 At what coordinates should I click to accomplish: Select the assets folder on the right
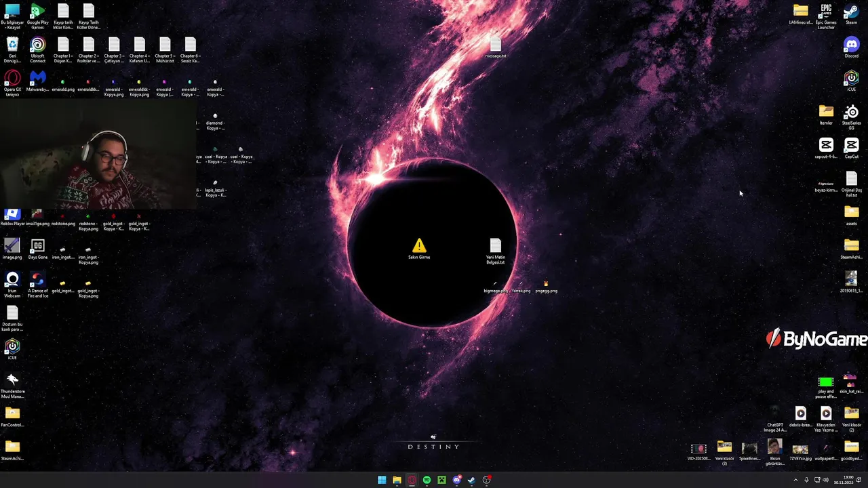pyautogui.click(x=851, y=216)
